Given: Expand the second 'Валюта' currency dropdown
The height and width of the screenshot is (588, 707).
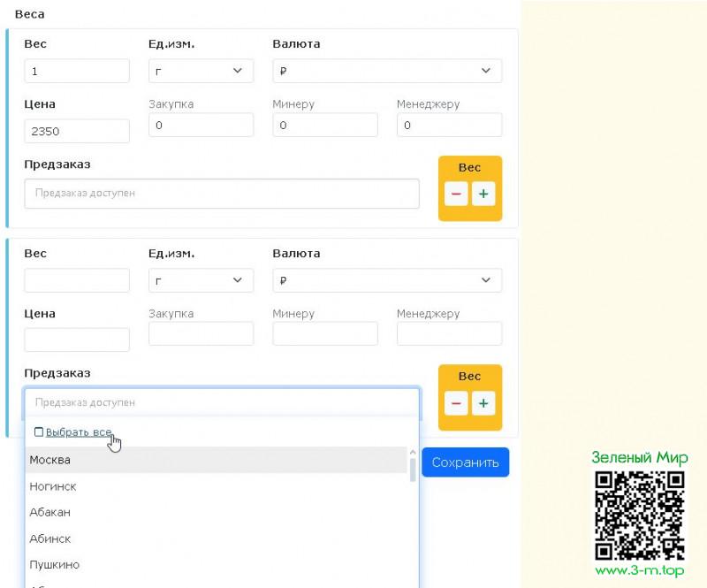Looking at the screenshot, I should pyautogui.click(x=387, y=280).
